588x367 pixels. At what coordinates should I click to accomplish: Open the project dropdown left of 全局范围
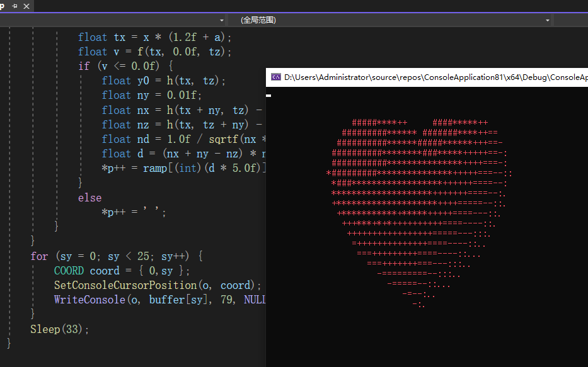click(x=222, y=20)
